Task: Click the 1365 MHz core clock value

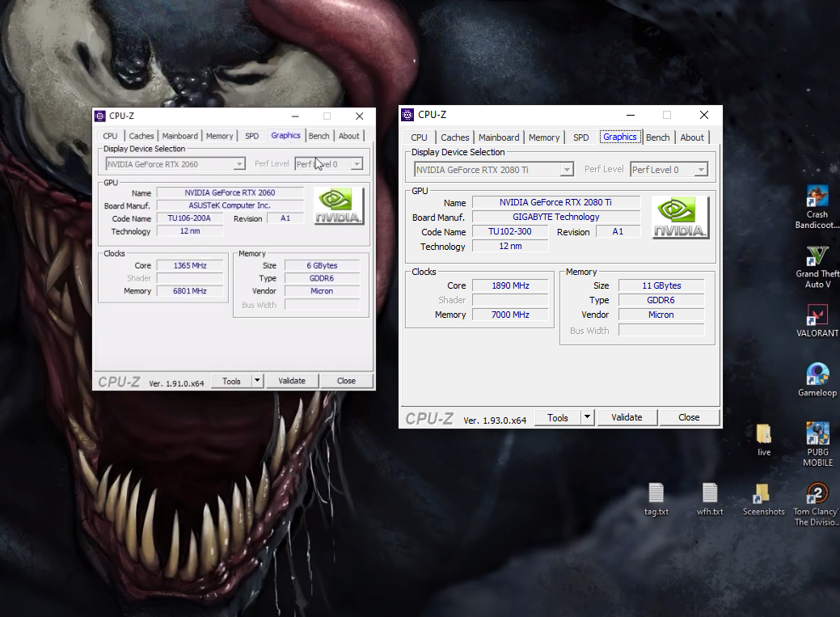Action: pos(190,265)
